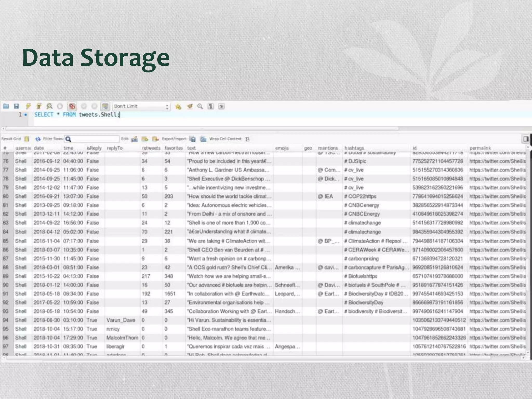Roll back the transaction with the greyed icon
The height and width of the screenshot is (399, 532).
pyautogui.click(x=94, y=106)
